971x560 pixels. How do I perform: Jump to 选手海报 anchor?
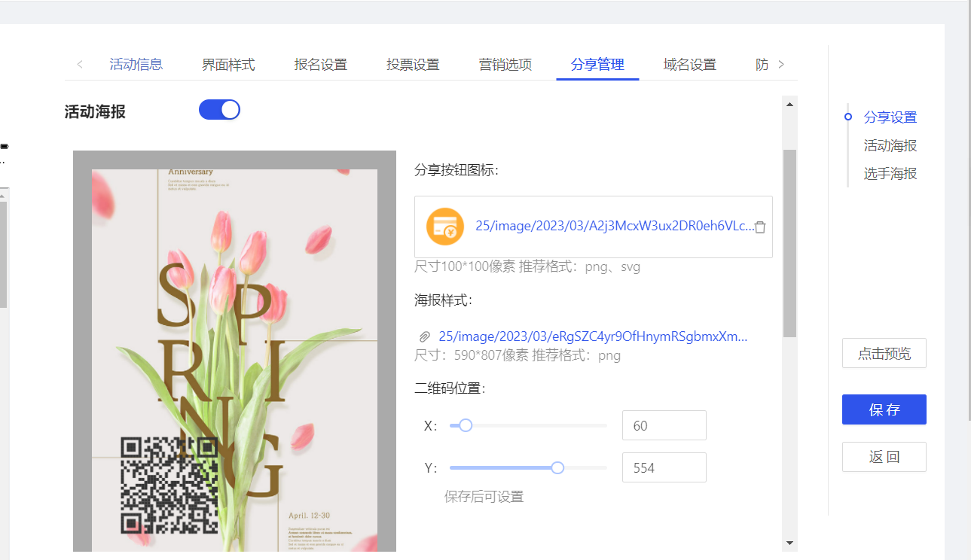point(890,174)
